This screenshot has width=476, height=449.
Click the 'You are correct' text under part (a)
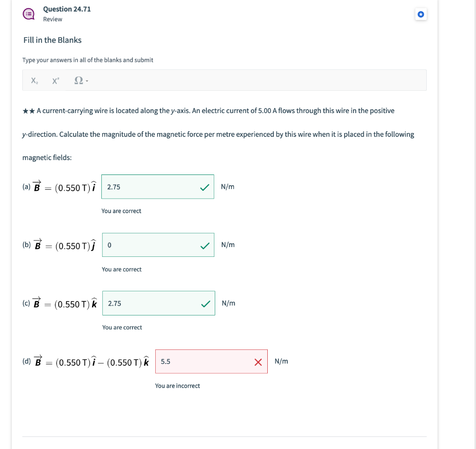pyautogui.click(x=121, y=211)
